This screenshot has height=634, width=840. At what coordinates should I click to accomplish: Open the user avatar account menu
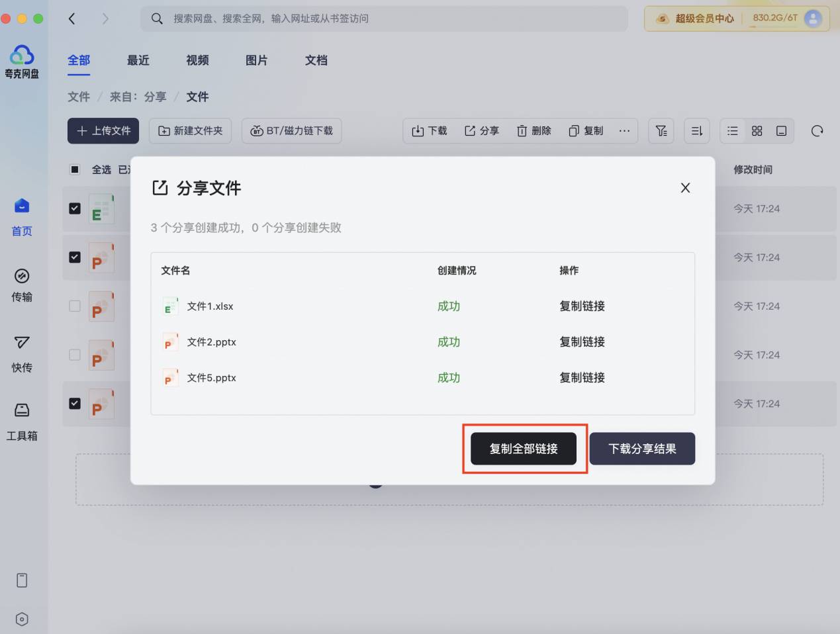813,19
